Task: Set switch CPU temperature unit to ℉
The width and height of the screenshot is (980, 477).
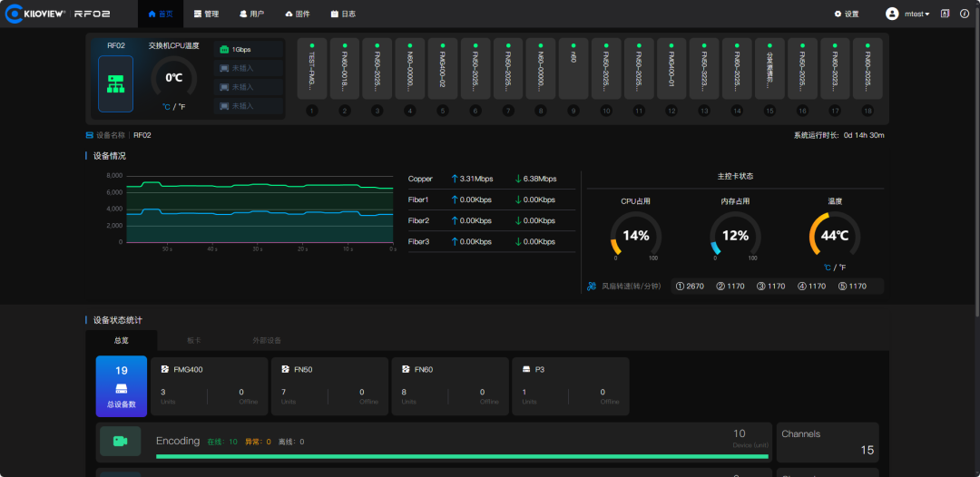Action: 181,107
